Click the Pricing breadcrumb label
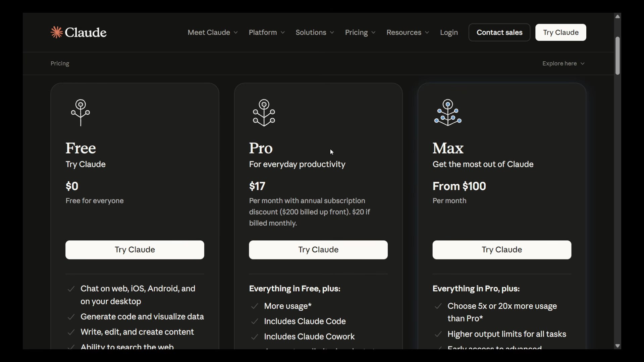The height and width of the screenshot is (362, 644). tap(60, 64)
